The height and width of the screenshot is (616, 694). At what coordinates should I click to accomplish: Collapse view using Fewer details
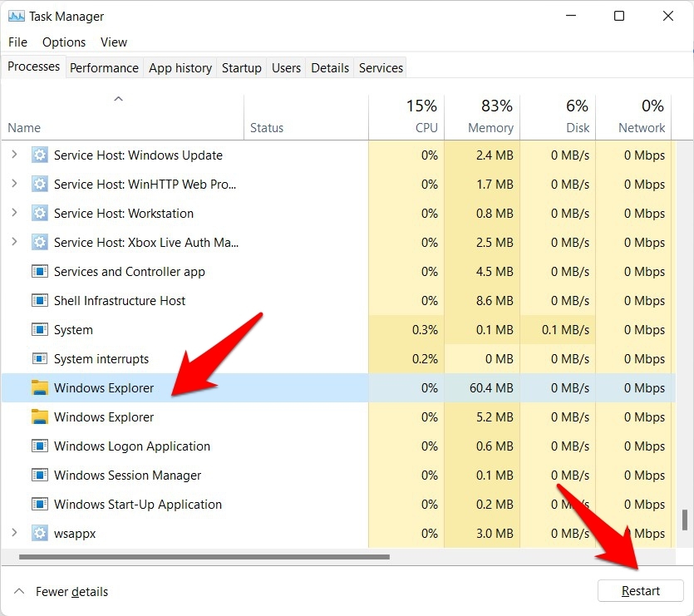click(x=62, y=592)
